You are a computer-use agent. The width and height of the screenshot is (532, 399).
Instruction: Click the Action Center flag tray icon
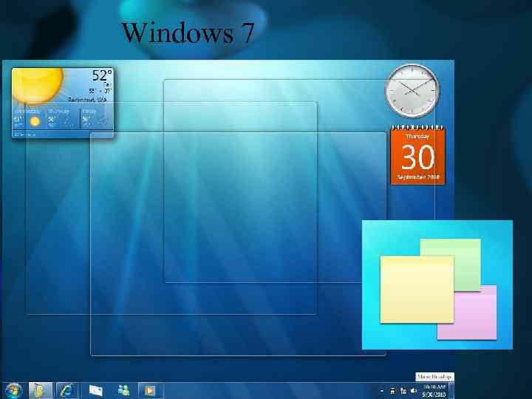(x=392, y=391)
